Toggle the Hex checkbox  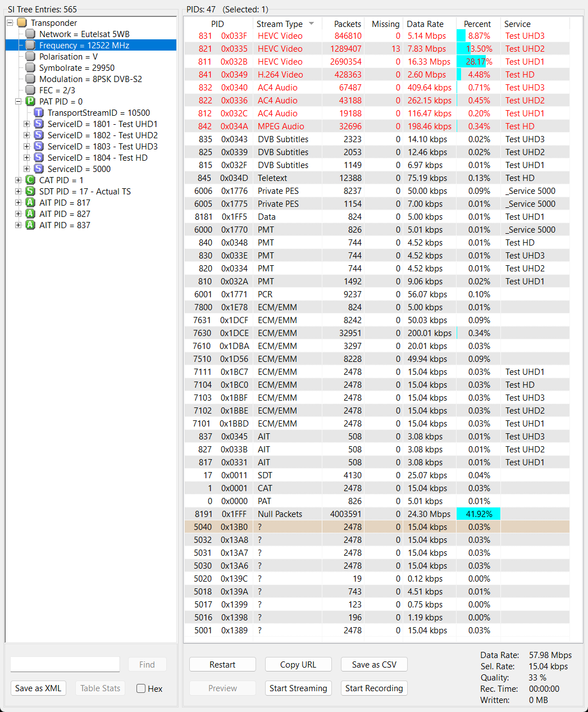tap(141, 688)
